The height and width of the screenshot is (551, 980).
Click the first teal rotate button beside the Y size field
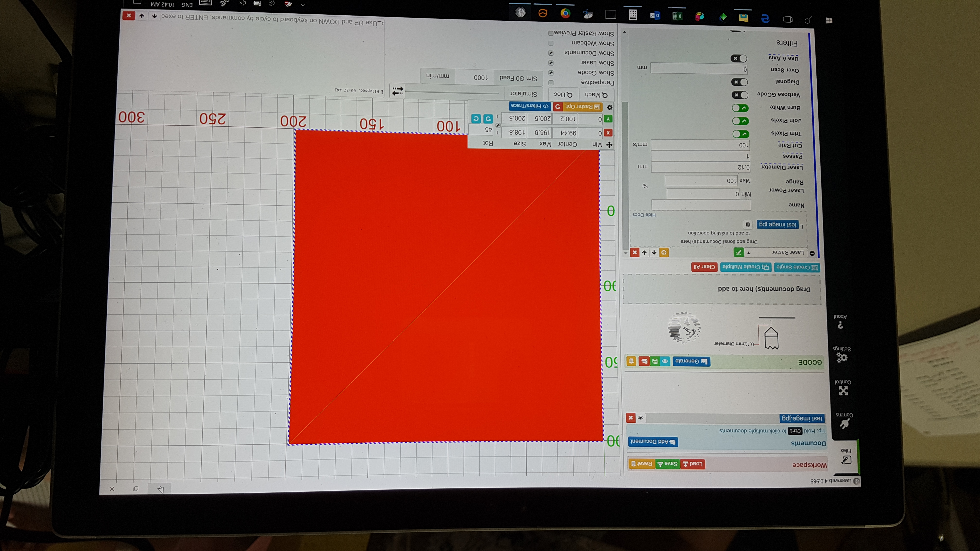pyautogui.click(x=488, y=119)
